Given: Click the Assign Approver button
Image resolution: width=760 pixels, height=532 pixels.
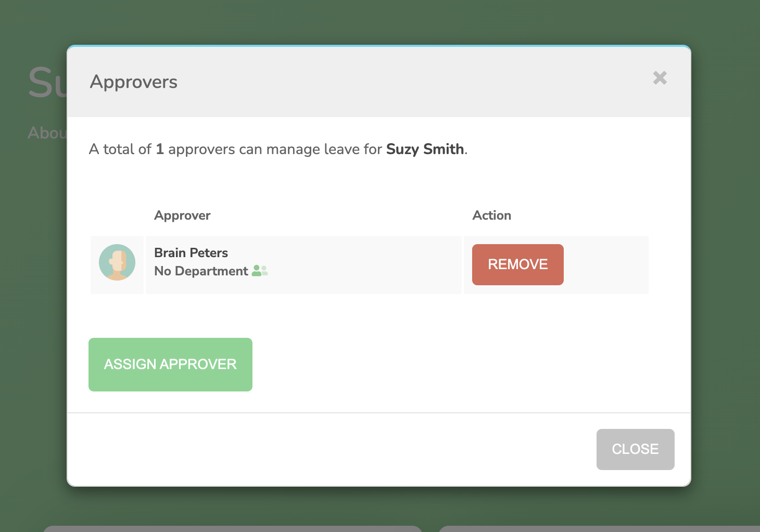Looking at the screenshot, I should coord(170,364).
